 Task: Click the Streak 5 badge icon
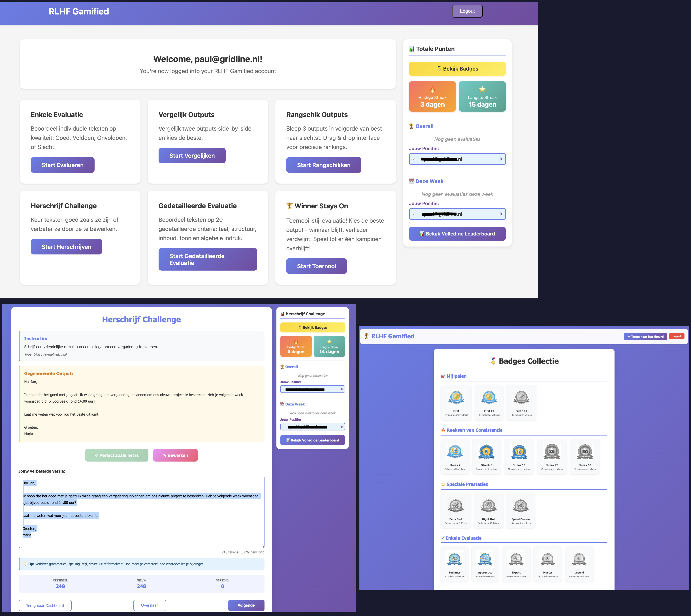coord(486,451)
